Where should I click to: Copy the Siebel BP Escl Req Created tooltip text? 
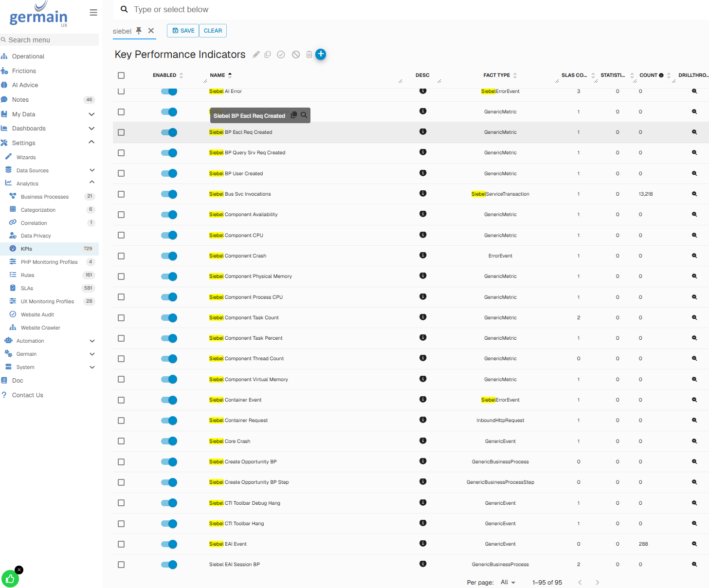pos(293,115)
